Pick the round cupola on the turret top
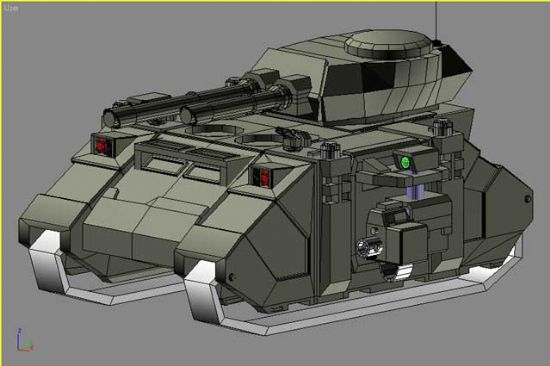This screenshot has width=550, height=366. click(x=388, y=43)
